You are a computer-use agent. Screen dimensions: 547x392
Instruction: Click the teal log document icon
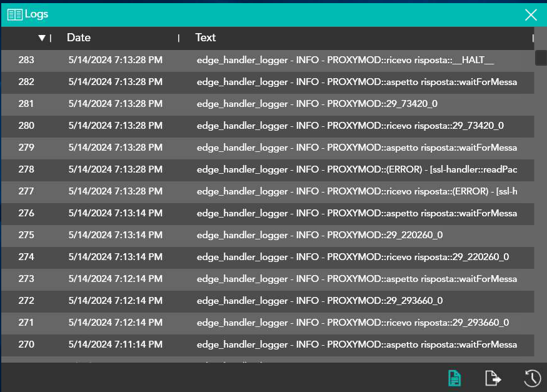454,378
